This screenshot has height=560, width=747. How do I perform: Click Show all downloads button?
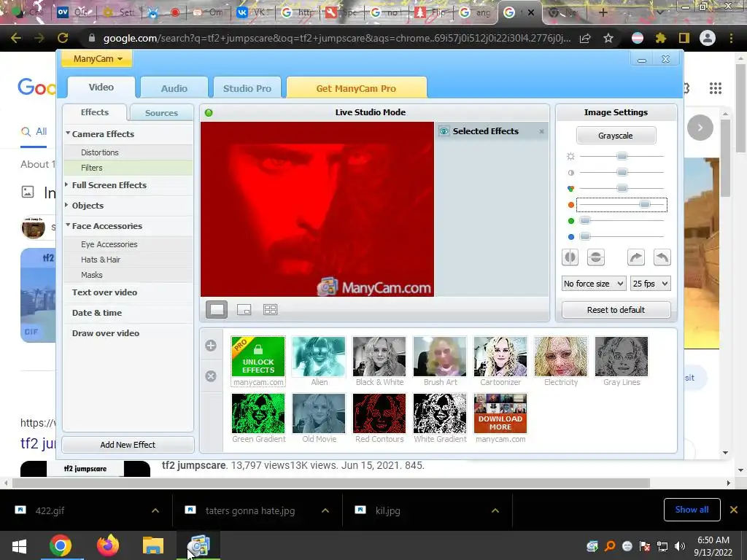[692, 510]
